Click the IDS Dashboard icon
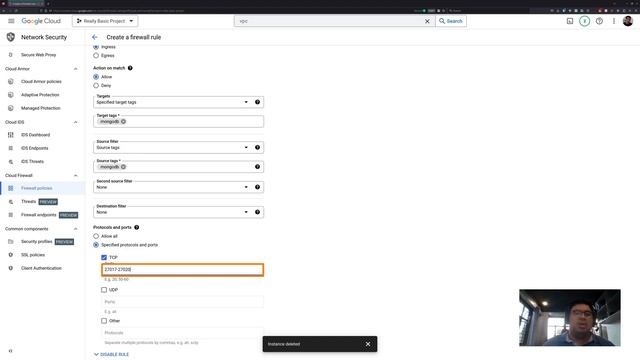The height and width of the screenshot is (360, 640). pyautogui.click(x=11, y=135)
